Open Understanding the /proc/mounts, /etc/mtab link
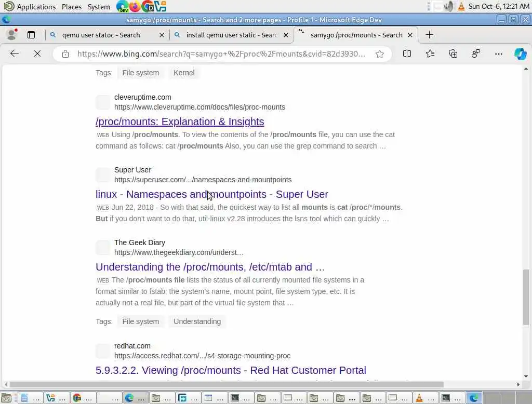Viewport: 532px width, 404px height. (x=210, y=267)
